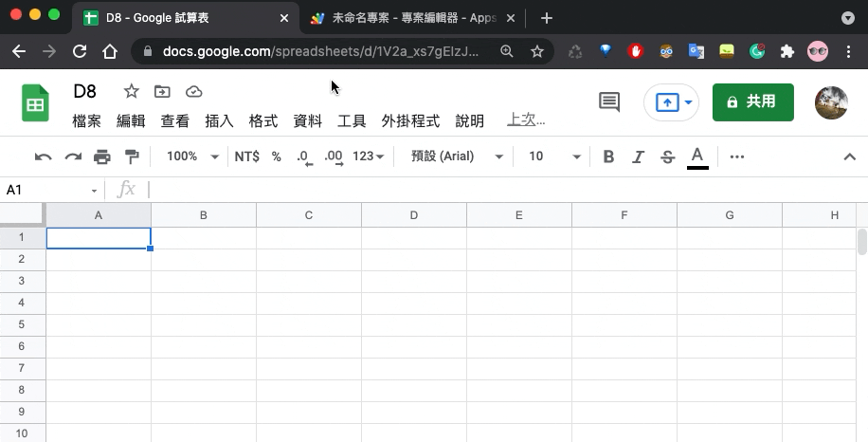Toggle italic text formatting
Viewport: 868px width, 442px height.
638,157
